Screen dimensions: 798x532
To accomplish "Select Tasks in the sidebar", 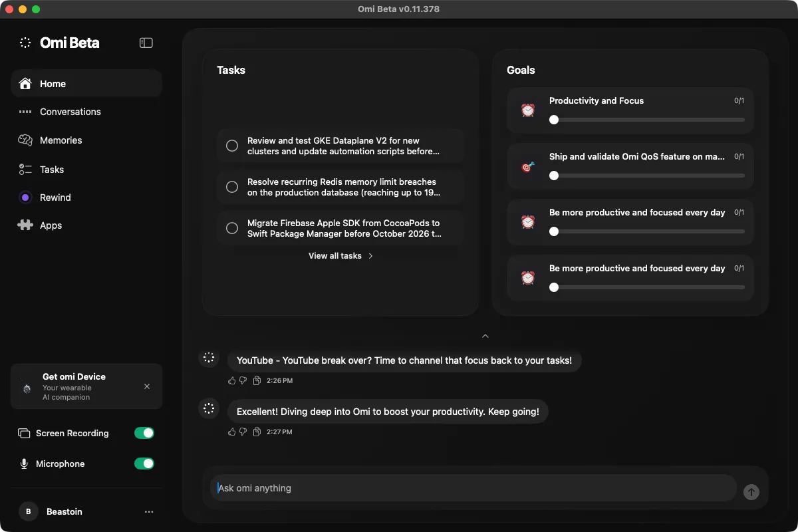I will point(86,170).
